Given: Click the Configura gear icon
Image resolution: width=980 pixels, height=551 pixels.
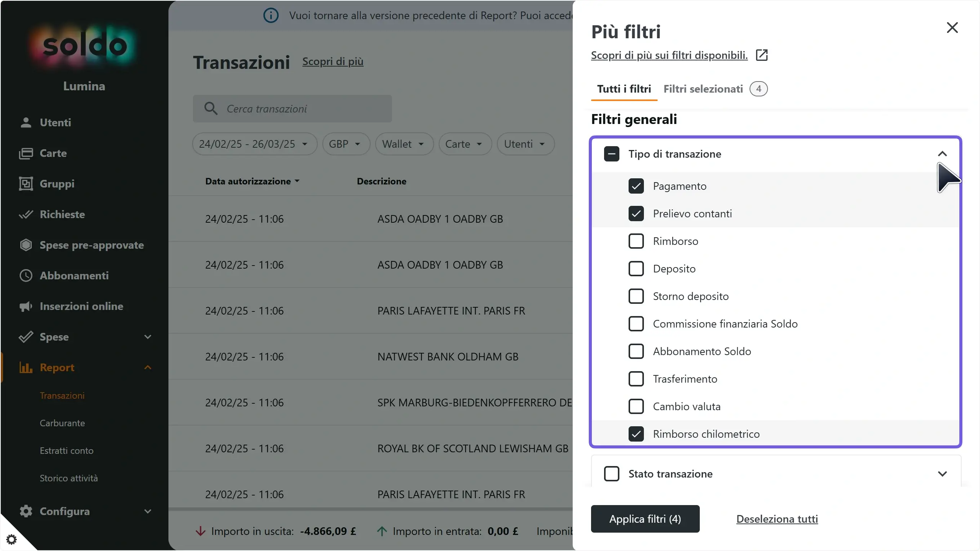Looking at the screenshot, I should 26,511.
